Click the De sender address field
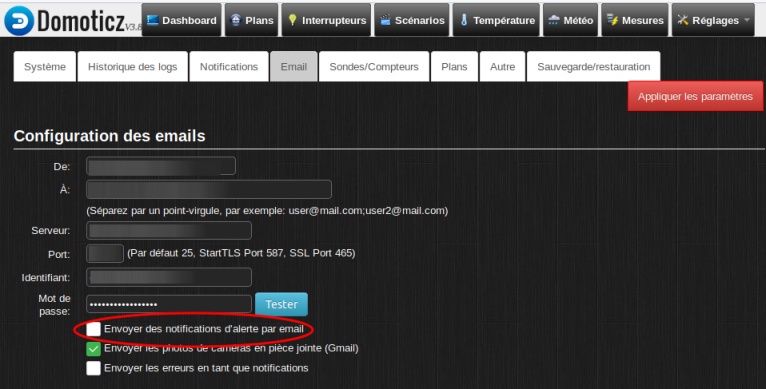Viewport: 766px width, 389px height. [x=161, y=166]
